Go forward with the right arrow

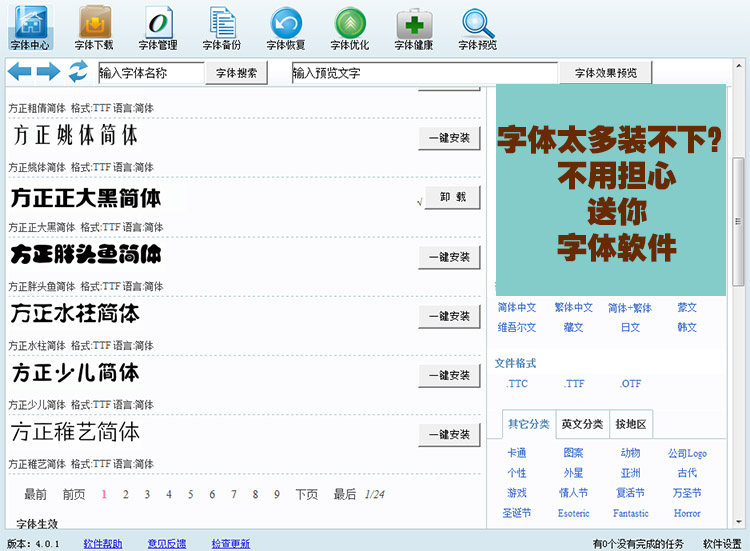(x=48, y=72)
